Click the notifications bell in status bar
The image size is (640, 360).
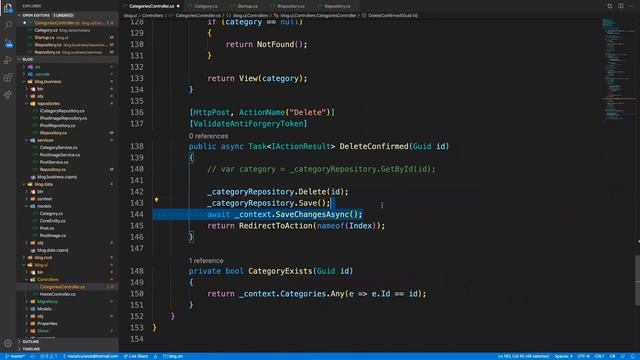click(633, 356)
